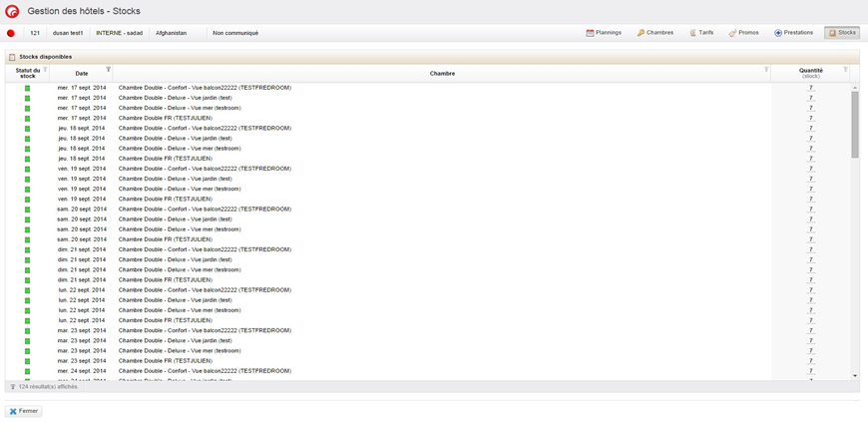This screenshot has height=428, width=868.
Task: Sort the table by the Date column header
Action: click(x=82, y=73)
